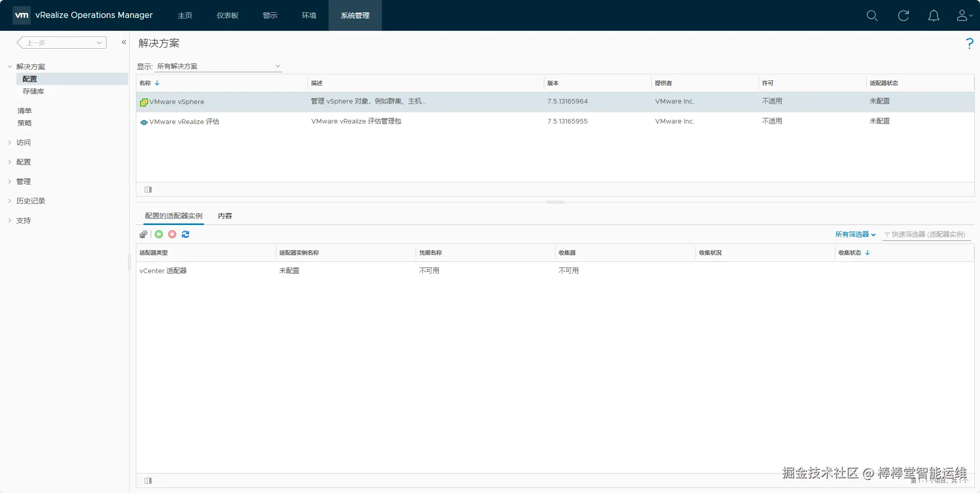This screenshot has height=493, width=980.
Task: Click the 描述 column header
Action: pos(425,83)
